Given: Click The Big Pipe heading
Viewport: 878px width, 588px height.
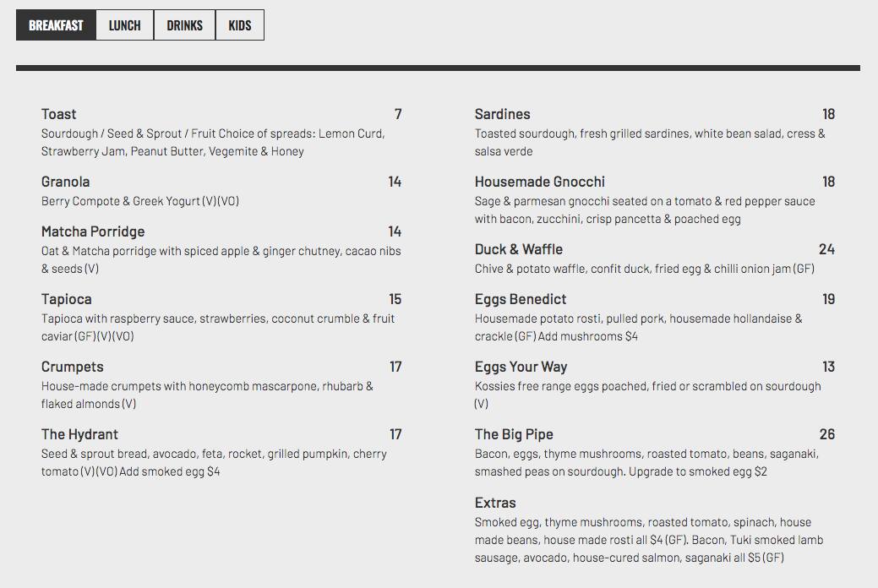Looking at the screenshot, I should [x=514, y=433].
